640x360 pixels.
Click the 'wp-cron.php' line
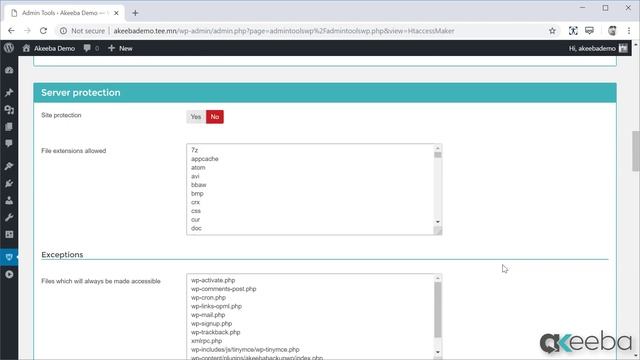tap(208, 298)
